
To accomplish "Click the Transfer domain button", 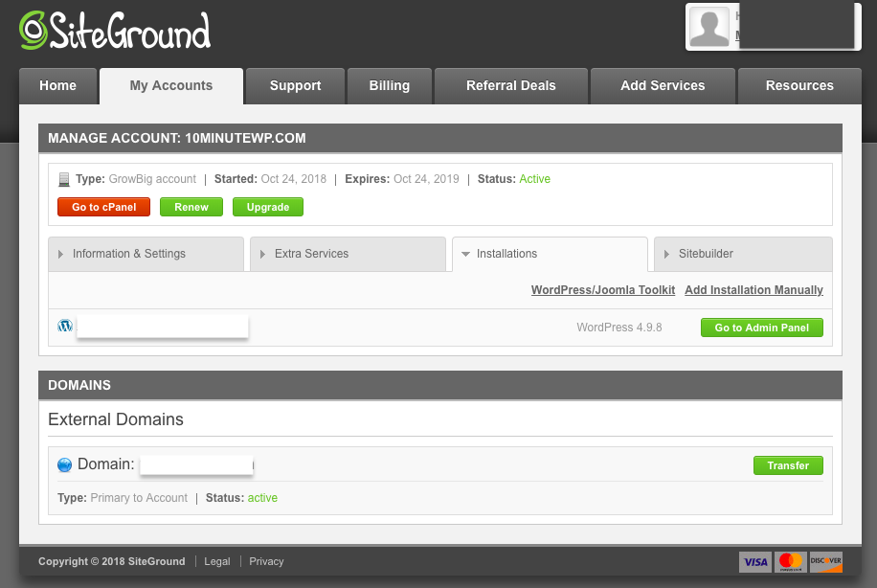I will coord(788,465).
